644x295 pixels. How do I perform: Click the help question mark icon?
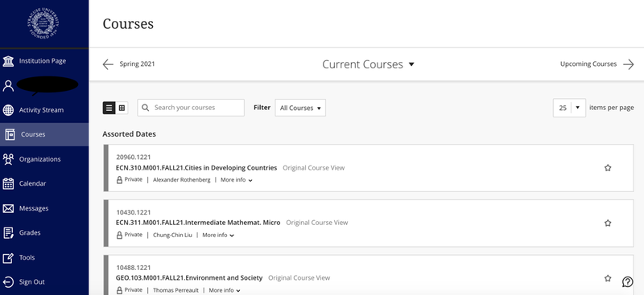point(627,281)
